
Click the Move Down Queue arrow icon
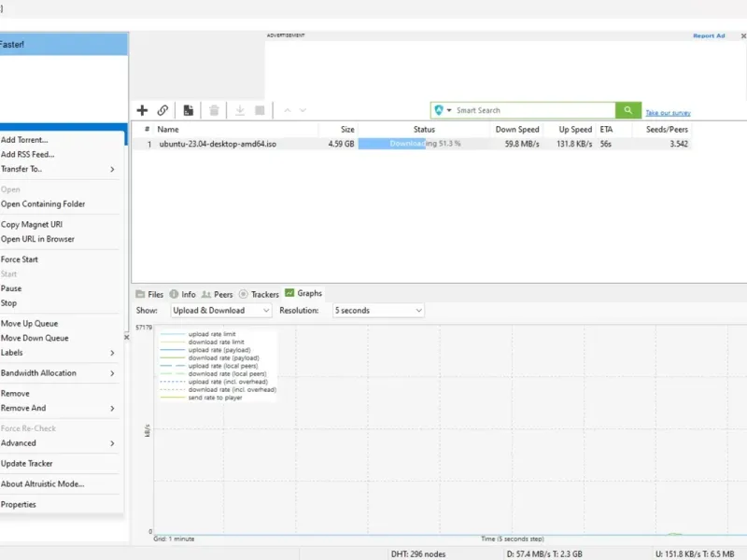[x=303, y=110]
